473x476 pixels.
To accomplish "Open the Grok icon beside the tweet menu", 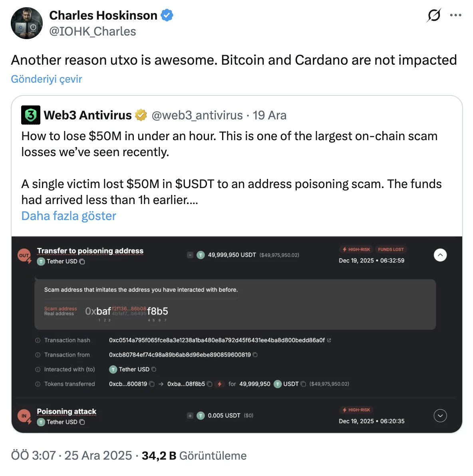I will pyautogui.click(x=434, y=16).
